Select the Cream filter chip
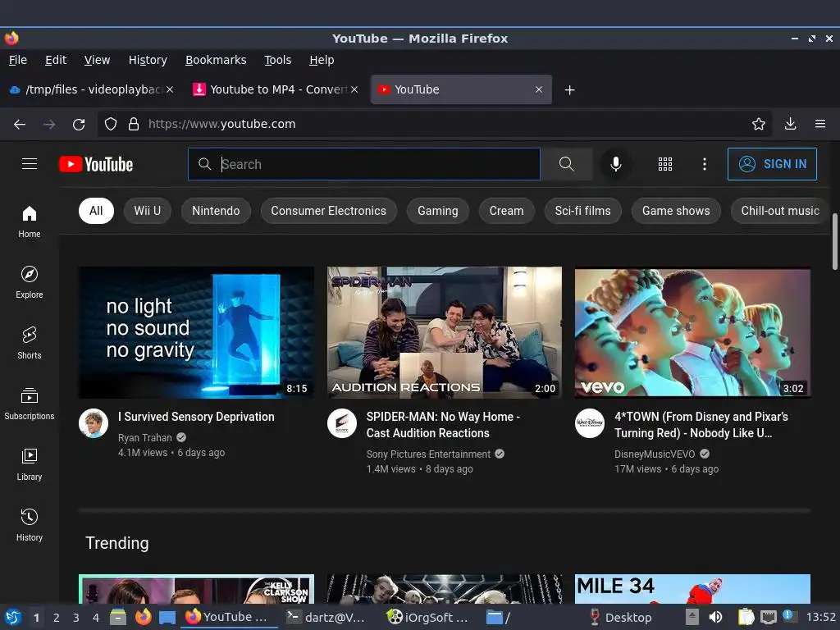 point(506,211)
